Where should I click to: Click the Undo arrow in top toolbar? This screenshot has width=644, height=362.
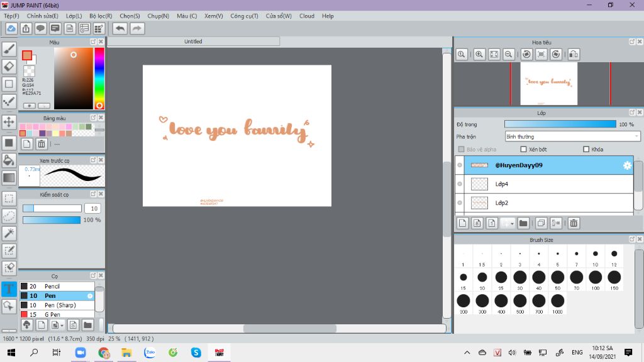coord(119,28)
